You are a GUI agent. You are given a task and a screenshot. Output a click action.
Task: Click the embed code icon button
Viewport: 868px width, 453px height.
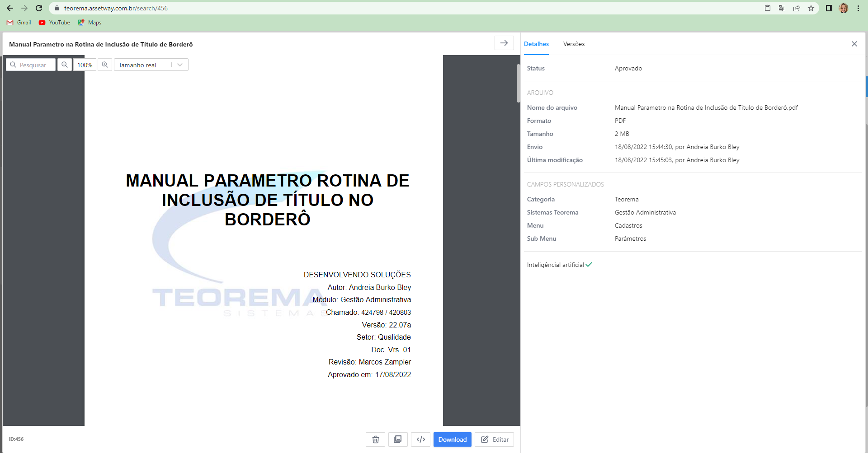420,439
